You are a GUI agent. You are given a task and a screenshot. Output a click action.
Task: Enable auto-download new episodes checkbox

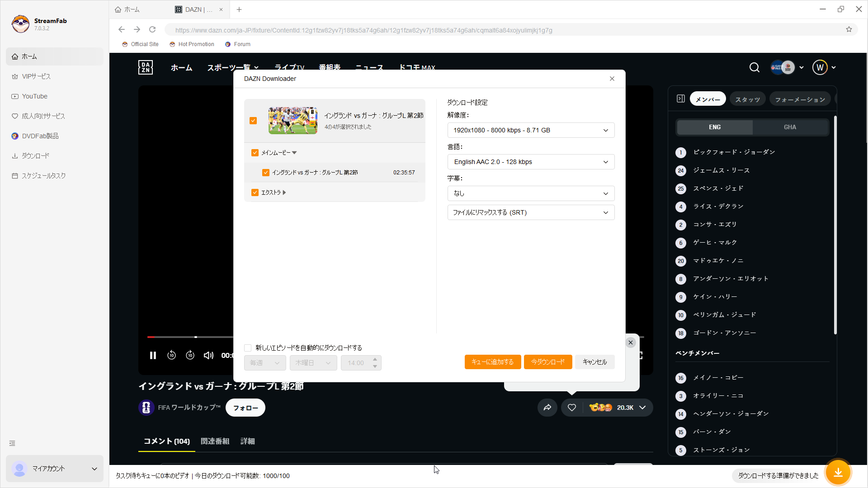click(x=248, y=348)
